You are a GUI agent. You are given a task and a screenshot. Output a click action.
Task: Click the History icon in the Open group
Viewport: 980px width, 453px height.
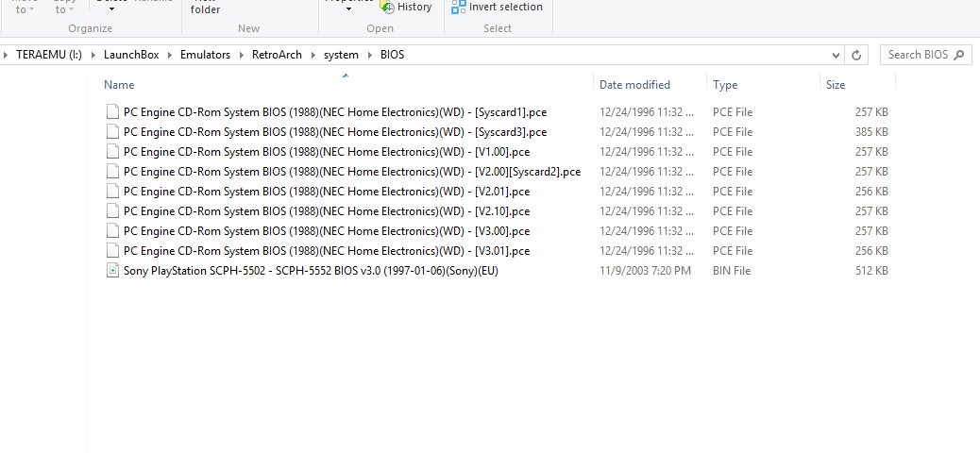pos(387,7)
